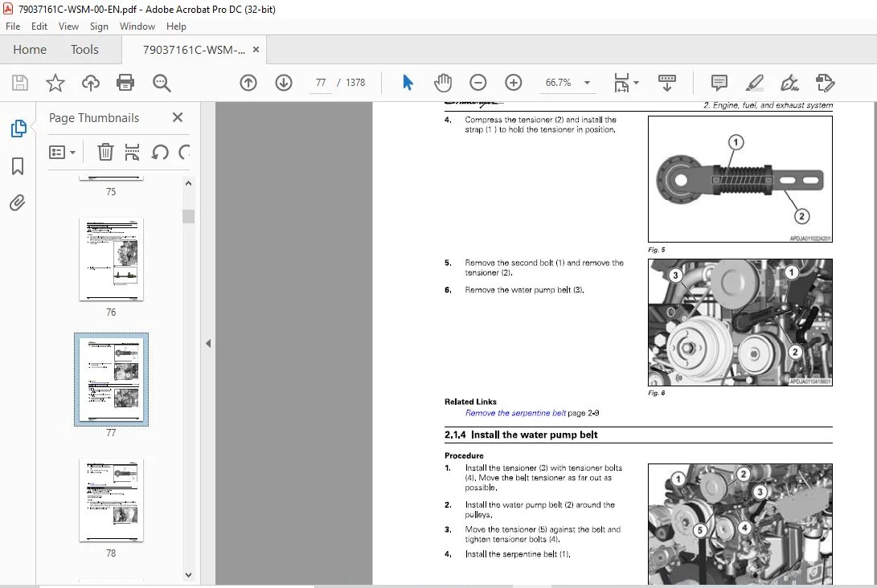
Task: Upload file to cloud icon
Action: 90,83
